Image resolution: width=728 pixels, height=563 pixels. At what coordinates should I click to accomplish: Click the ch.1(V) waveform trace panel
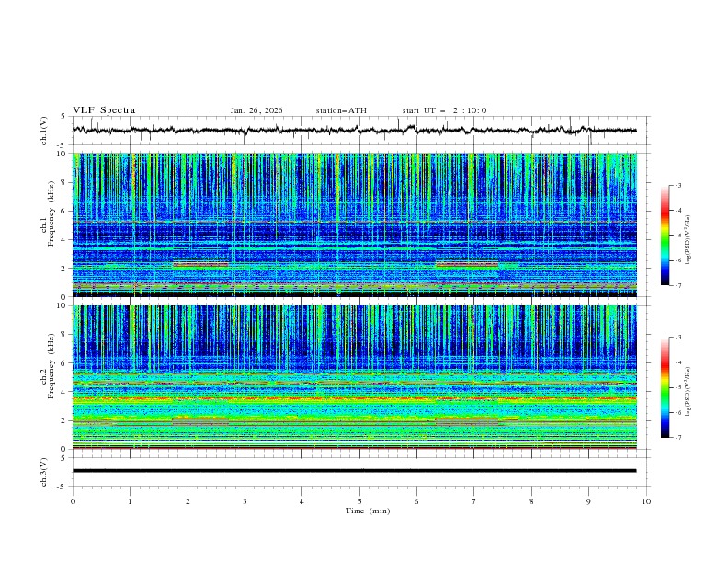(358, 131)
